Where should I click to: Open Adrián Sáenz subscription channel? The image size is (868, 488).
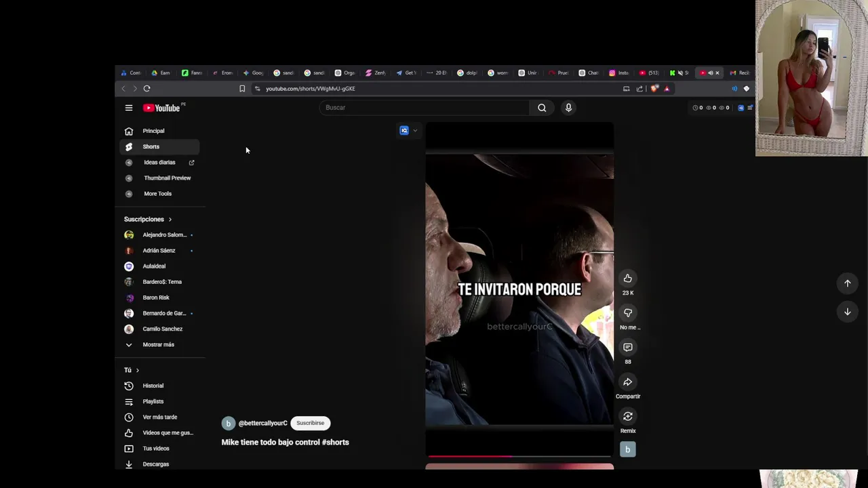(x=159, y=250)
